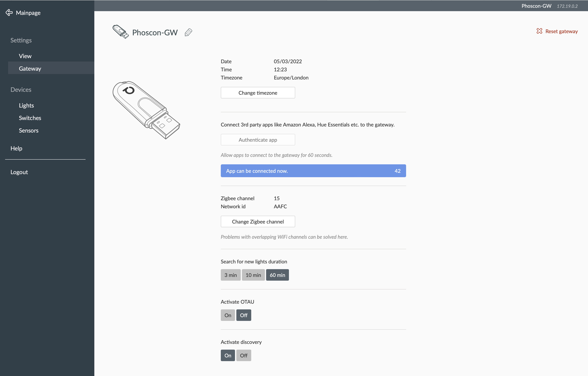Open Gateway settings page
Image resolution: width=588 pixels, height=376 pixels.
click(30, 68)
